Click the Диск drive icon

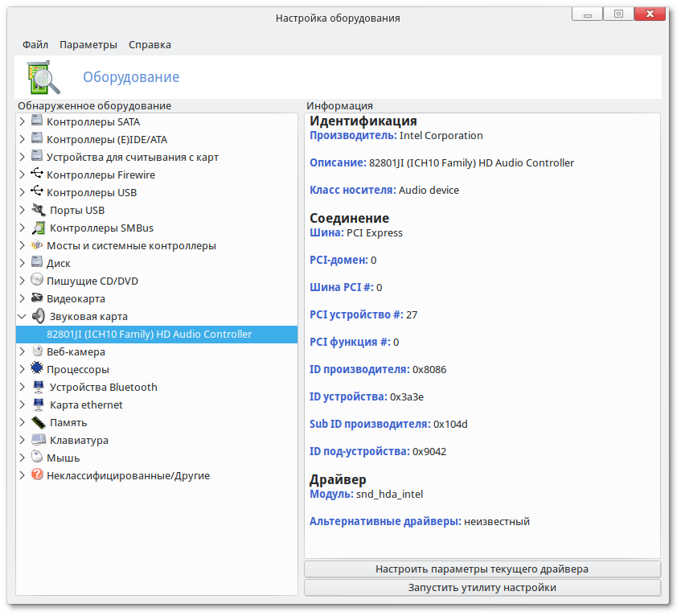click(x=37, y=262)
